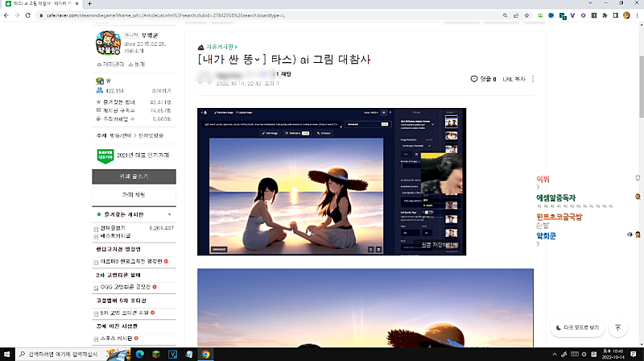This screenshot has height=361, width=644.
Task: Click the blurred author avatar
Action: click(x=205, y=77)
